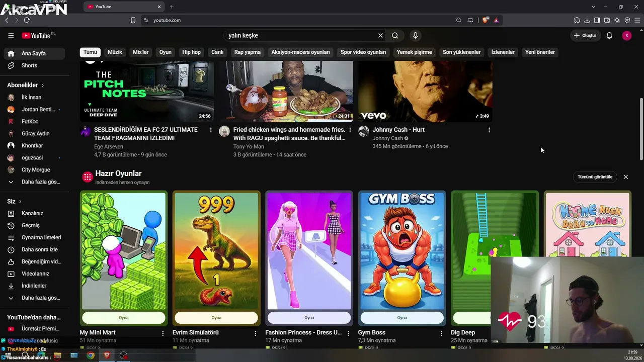Viewport: 644px width, 362px height.
Task: Open Shorts in the sidebar
Action: (34, 65)
